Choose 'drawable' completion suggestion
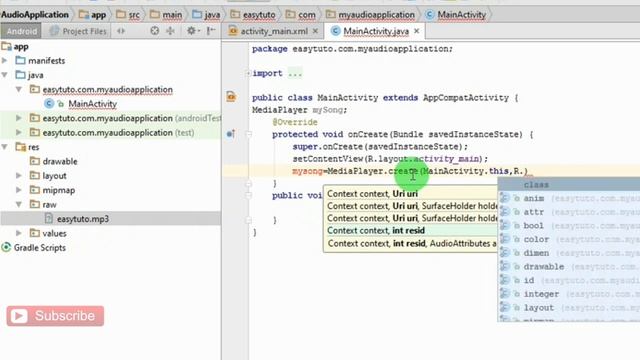640x360 pixels. coord(569,267)
